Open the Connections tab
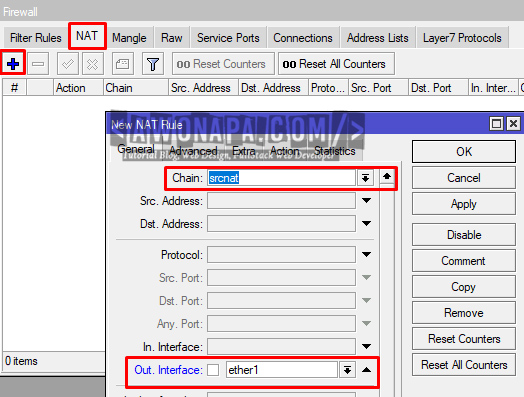 303,38
